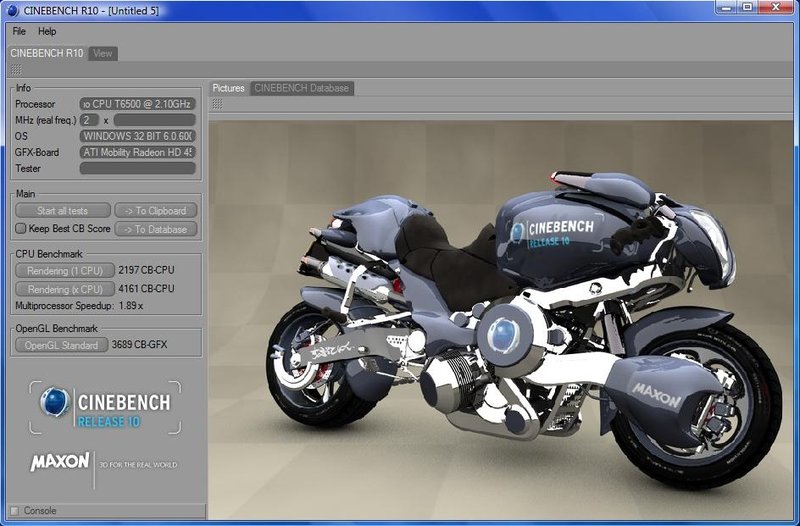This screenshot has height=526, width=800.
Task: Switch to the CINEBENCH R10 tab
Action: (46, 53)
